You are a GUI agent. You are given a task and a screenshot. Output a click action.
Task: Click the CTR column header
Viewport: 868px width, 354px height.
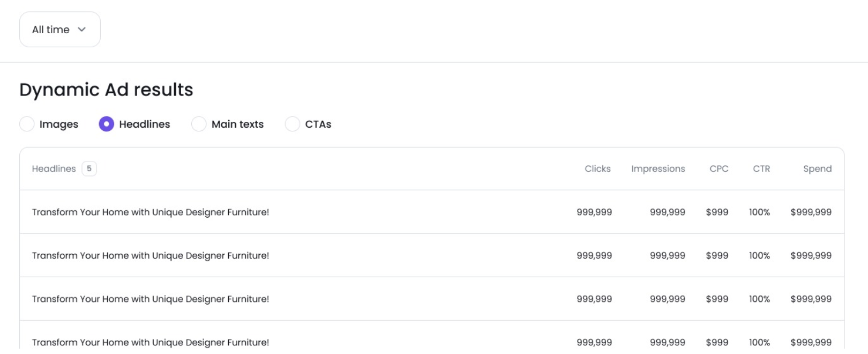pos(761,168)
